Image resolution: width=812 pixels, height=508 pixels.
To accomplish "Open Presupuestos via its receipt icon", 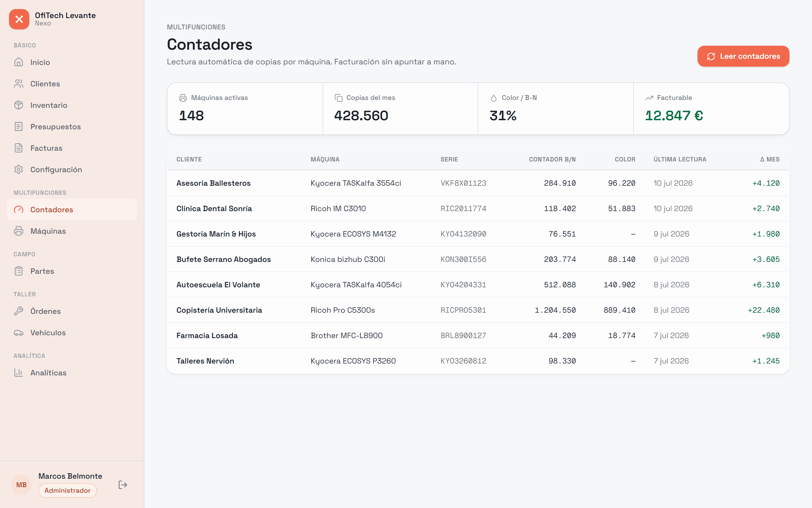I will [19, 127].
